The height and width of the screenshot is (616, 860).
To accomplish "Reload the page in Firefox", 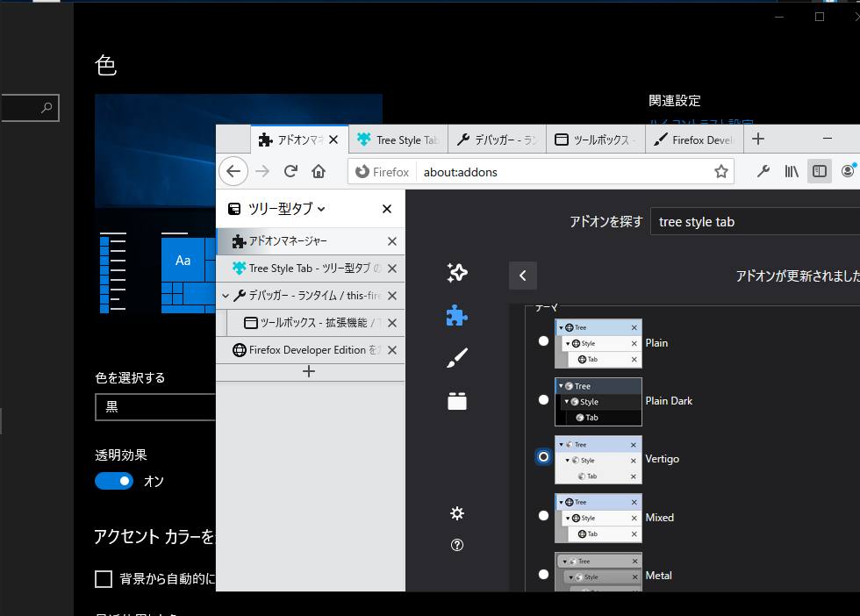I will coord(290,172).
